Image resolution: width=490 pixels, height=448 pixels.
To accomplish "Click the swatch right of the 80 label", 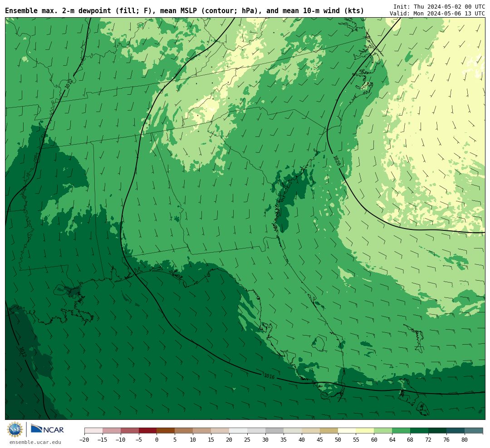I will tap(474, 431).
